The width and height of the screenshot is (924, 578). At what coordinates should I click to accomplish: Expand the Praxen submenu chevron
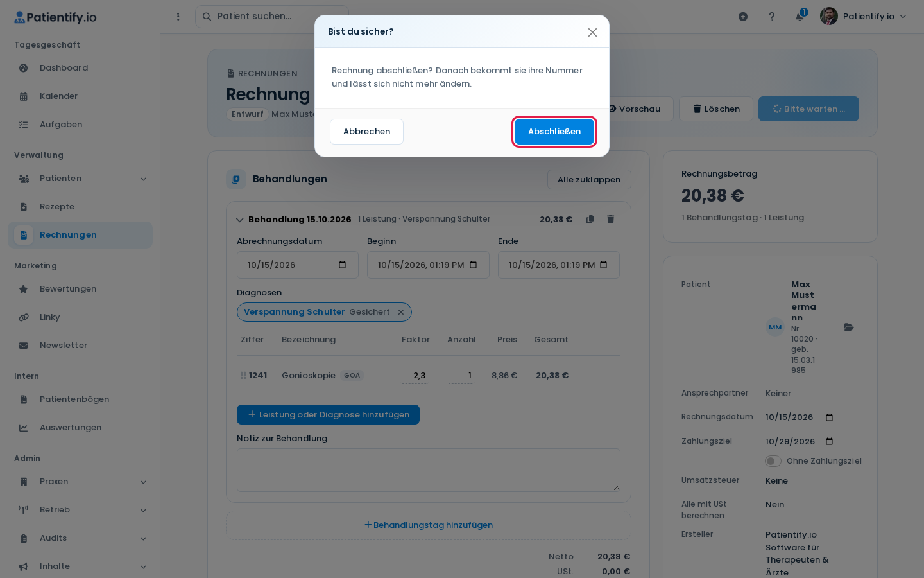tap(143, 482)
